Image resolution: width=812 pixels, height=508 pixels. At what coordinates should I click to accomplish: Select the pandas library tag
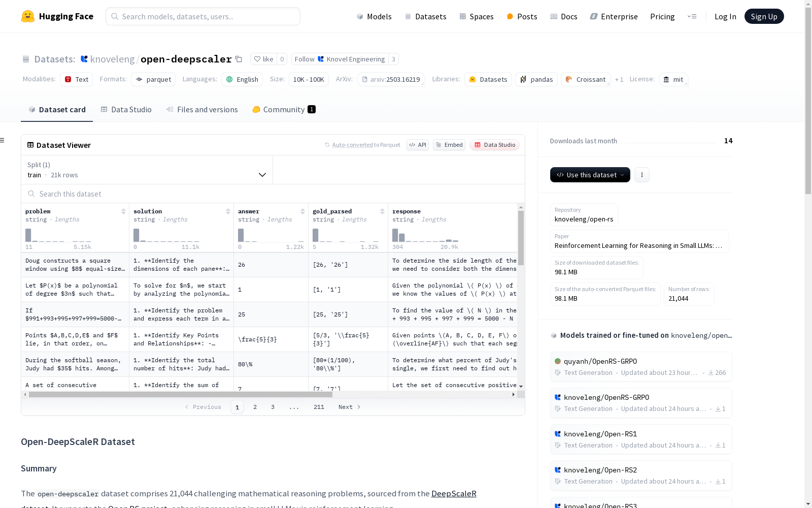[x=536, y=79]
